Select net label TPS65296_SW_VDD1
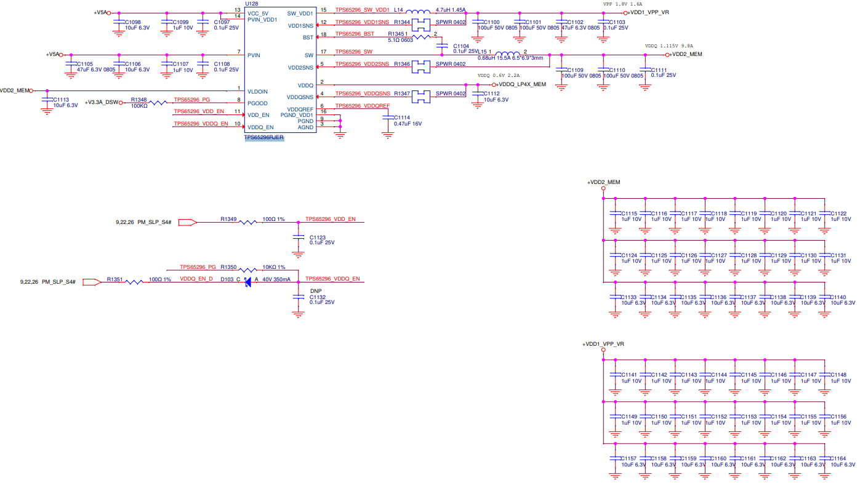 (x=363, y=10)
